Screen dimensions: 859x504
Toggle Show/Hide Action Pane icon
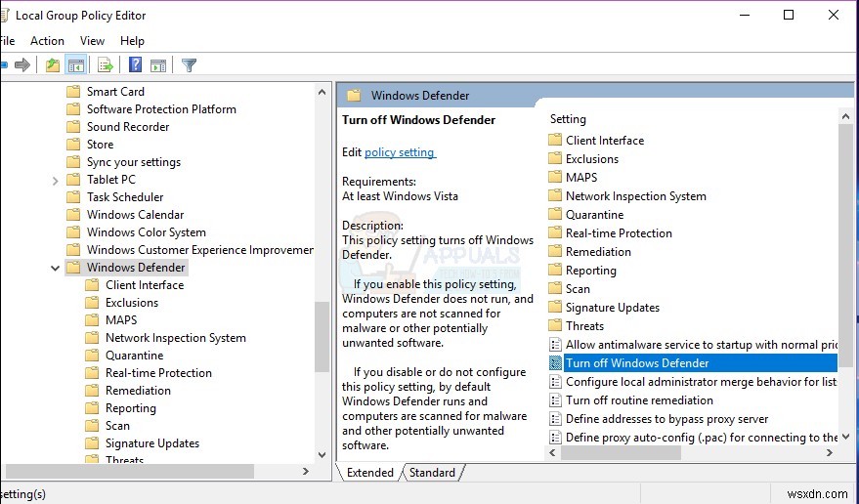[x=158, y=65]
